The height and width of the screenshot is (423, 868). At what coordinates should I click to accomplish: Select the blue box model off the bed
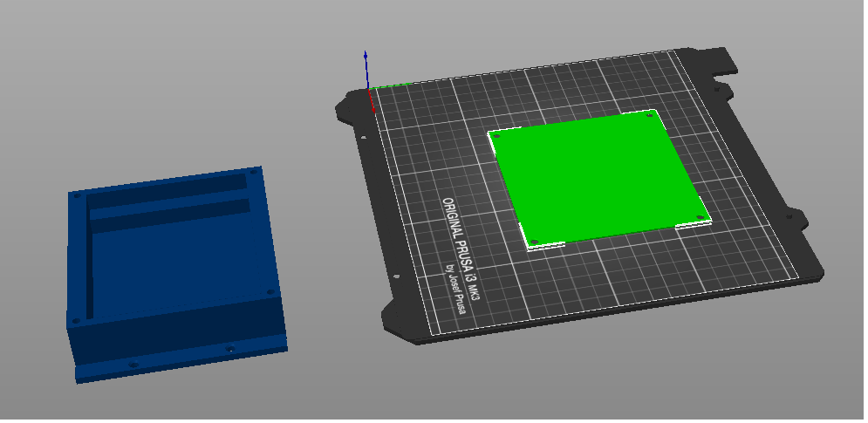176,275
